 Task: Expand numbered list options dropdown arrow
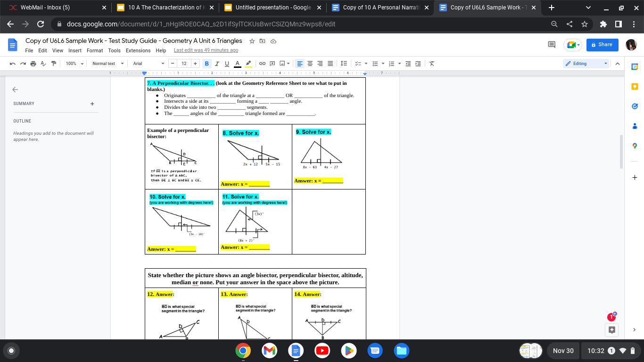399,64
